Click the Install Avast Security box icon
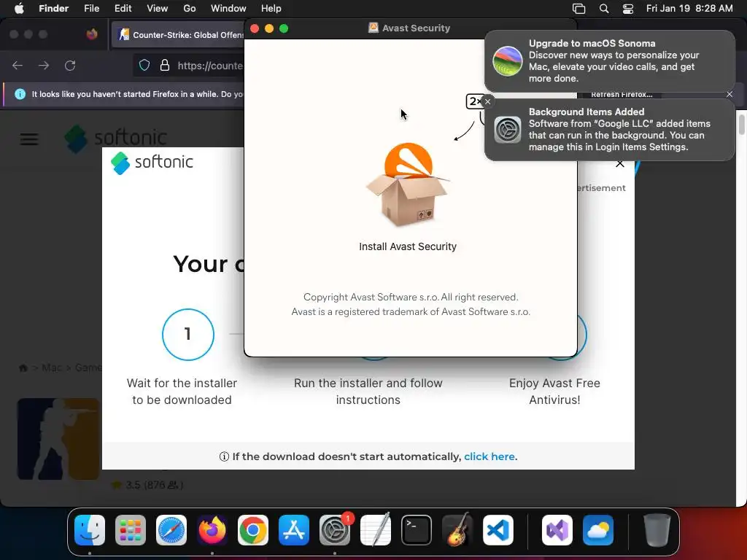Image resolution: width=747 pixels, height=560 pixels. (x=408, y=184)
